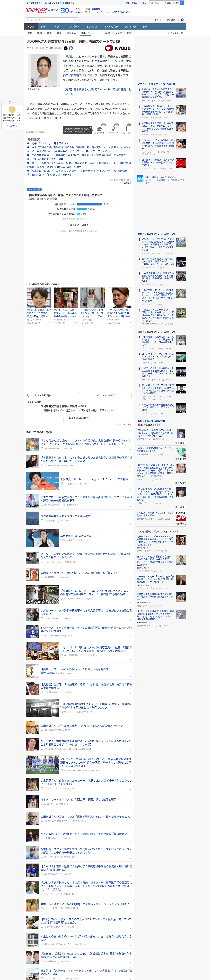The height and width of the screenshot is (980, 210).
Task: Open the ライブ main navigation tab
Action: click(x=56, y=27)
